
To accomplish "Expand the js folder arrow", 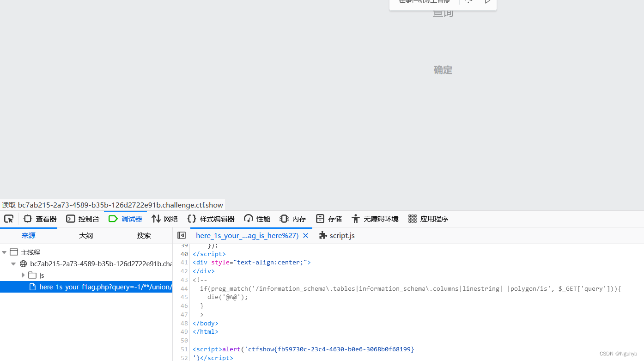I will (23, 275).
